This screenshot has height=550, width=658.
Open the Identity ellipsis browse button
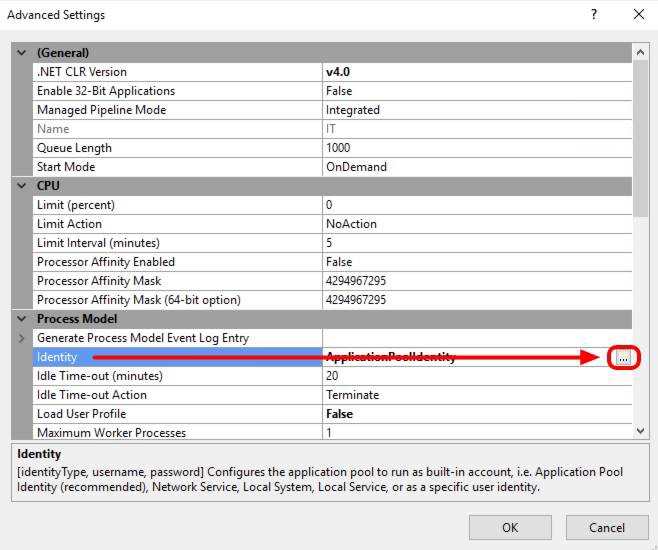coord(624,357)
